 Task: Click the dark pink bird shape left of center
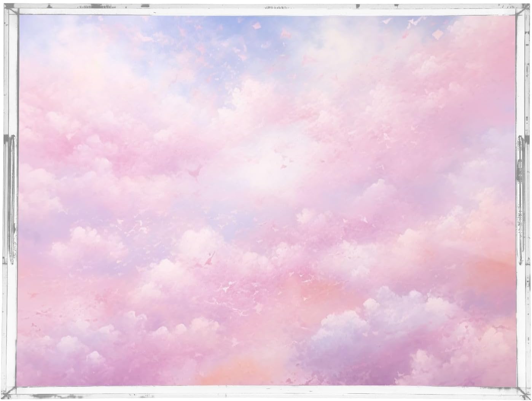(195, 173)
